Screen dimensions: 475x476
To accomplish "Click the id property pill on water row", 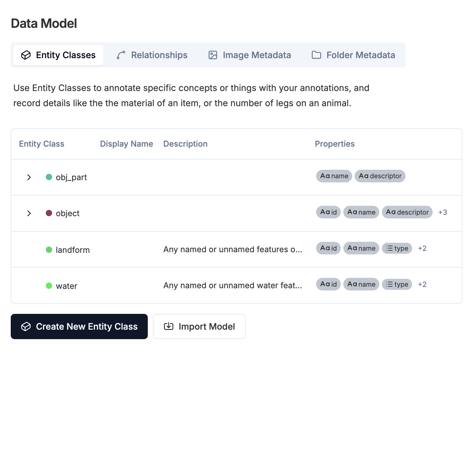I will (x=328, y=284).
